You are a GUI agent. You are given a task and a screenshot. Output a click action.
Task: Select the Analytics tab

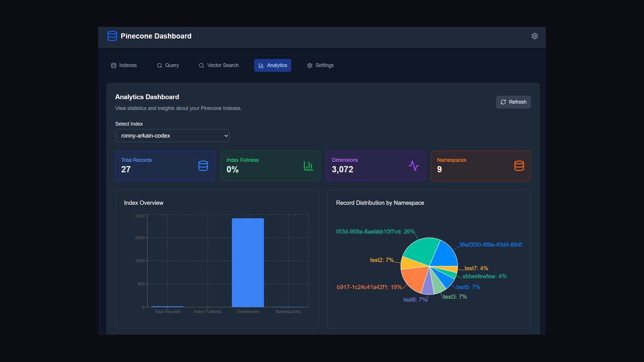click(273, 65)
